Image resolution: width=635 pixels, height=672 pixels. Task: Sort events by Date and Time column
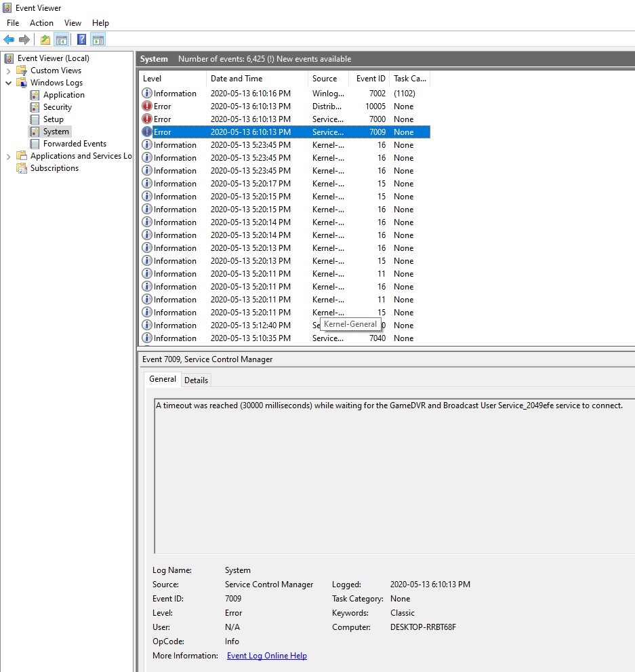236,79
